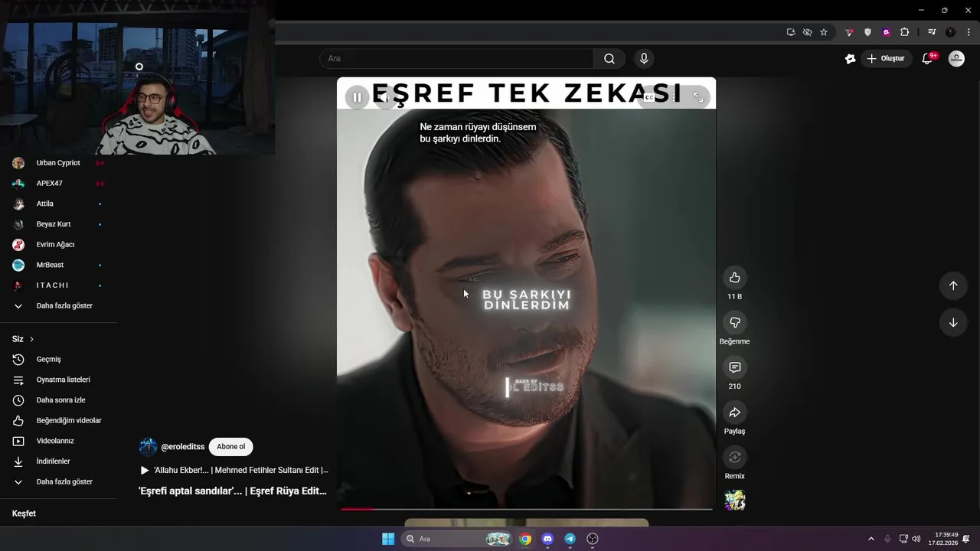Click the YouTube search field Ara
The width and height of the screenshot is (980, 551).
456,59
